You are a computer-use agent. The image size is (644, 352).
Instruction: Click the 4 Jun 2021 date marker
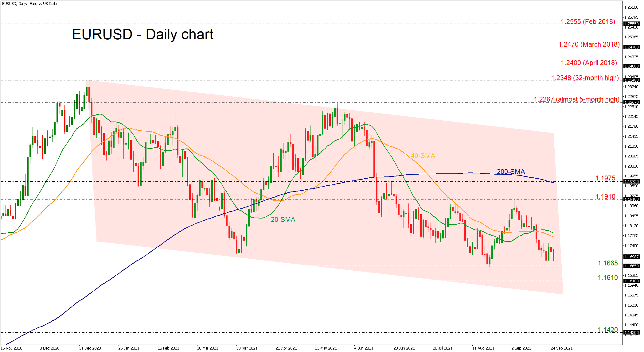tap(363, 348)
